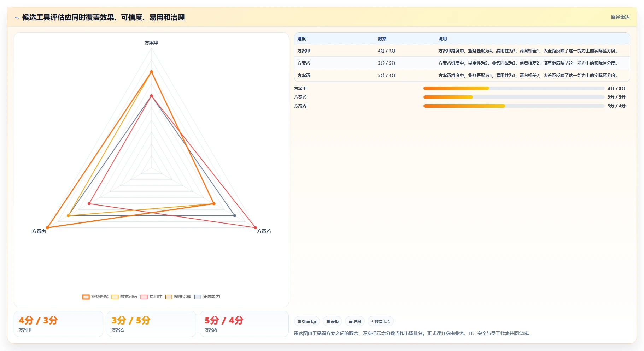This screenshot has width=644, height=351.
Task: Click the 4分 / 3分 table data cell
Action: (387, 51)
